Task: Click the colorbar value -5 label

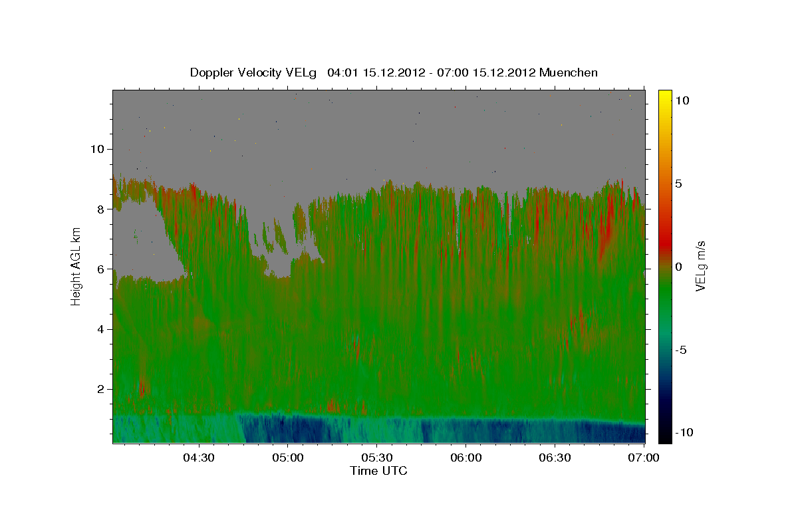Action: (x=681, y=350)
